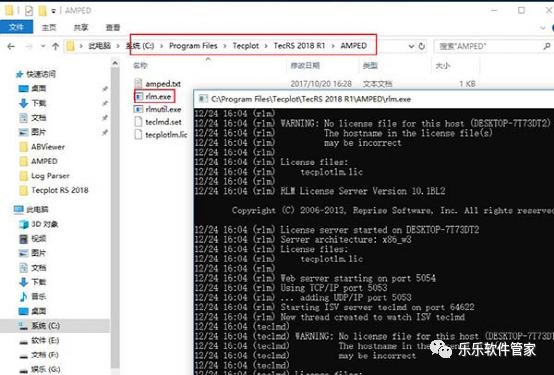Select the rlm.exe file
Screen dimensions: 554x375
158,96
